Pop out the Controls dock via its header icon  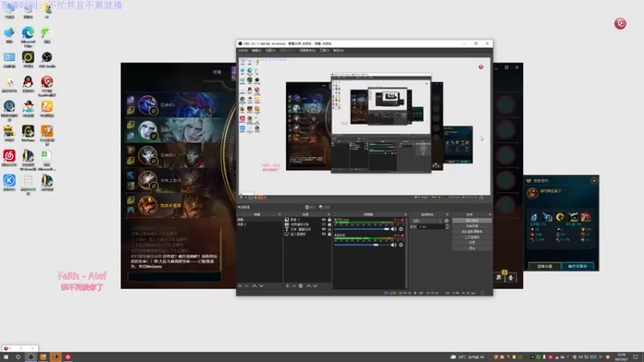coord(490,215)
